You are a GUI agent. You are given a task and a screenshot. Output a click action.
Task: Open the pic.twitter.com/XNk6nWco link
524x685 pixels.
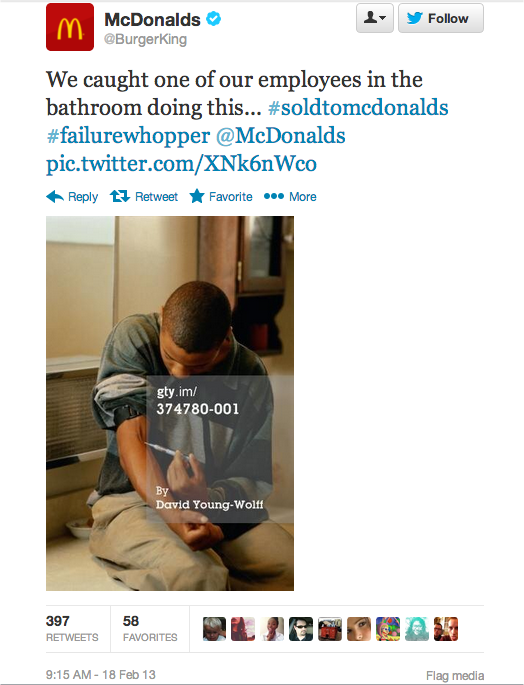[x=181, y=164]
